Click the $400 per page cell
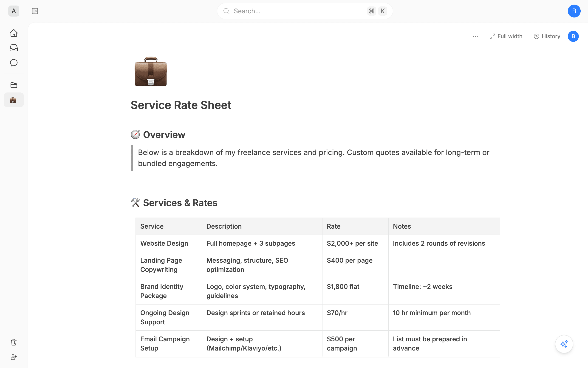Image resolution: width=588 pixels, height=368 pixels. tap(355, 265)
